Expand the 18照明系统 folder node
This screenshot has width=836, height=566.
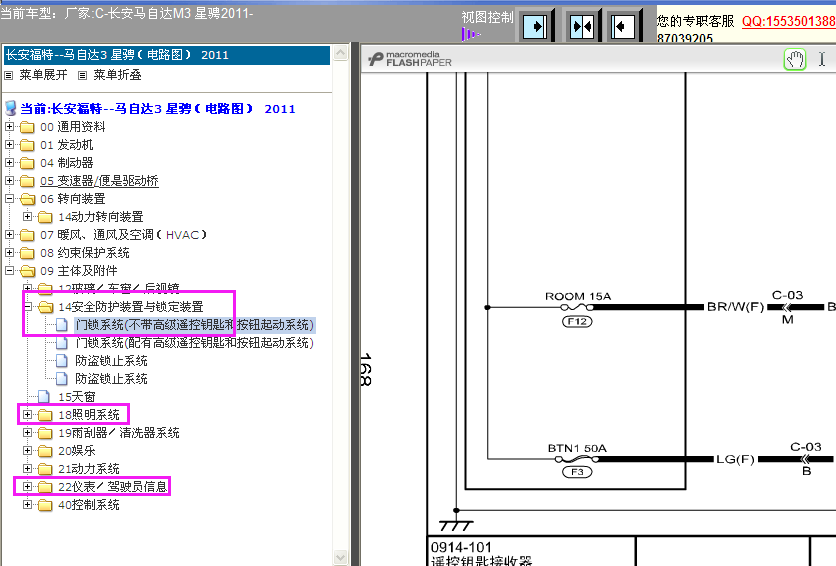(x=28, y=415)
